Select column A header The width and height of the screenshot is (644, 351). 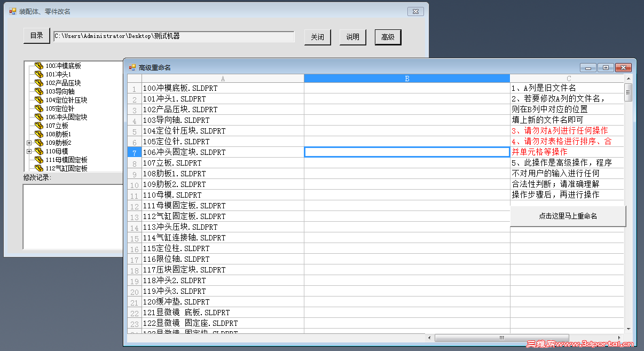[x=223, y=79]
